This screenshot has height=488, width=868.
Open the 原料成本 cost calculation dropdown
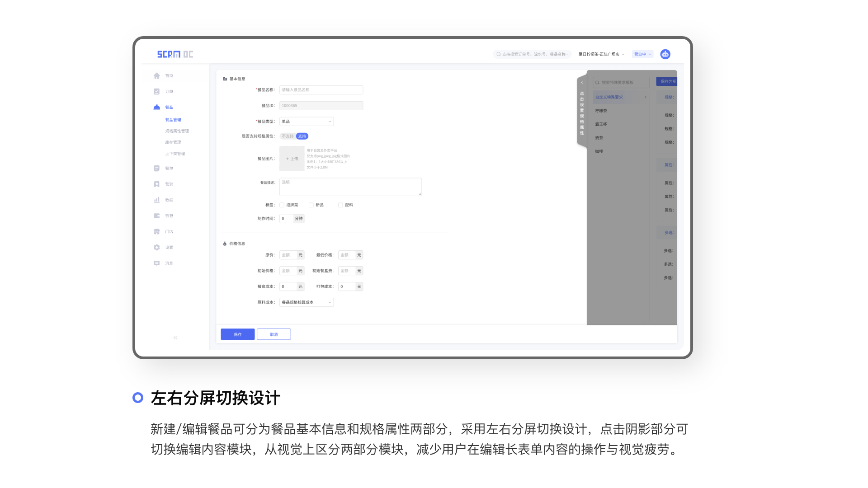click(307, 302)
